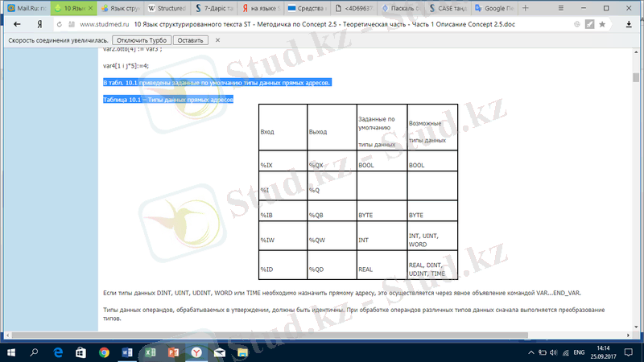Open Microsoft Excel from the taskbar

pyautogui.click(x=151, y=352)
